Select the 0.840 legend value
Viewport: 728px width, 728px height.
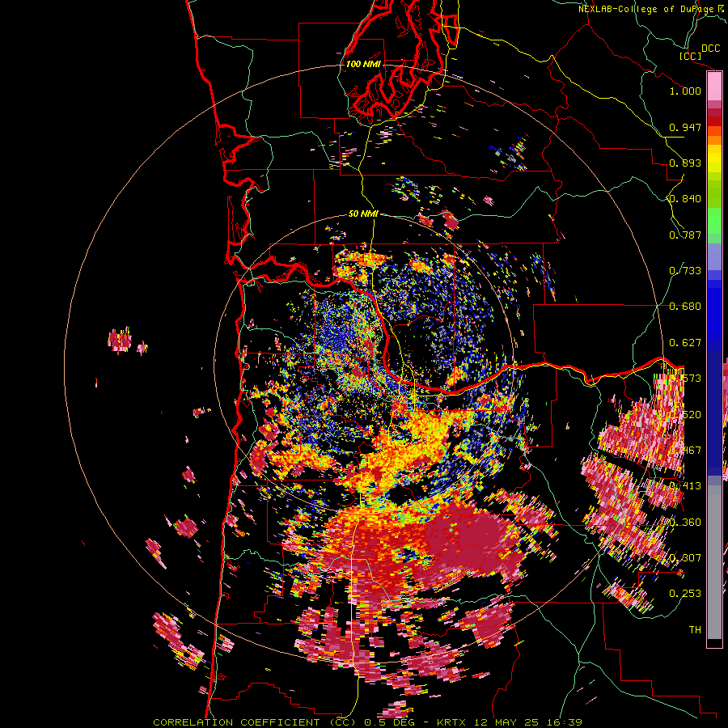685,199
